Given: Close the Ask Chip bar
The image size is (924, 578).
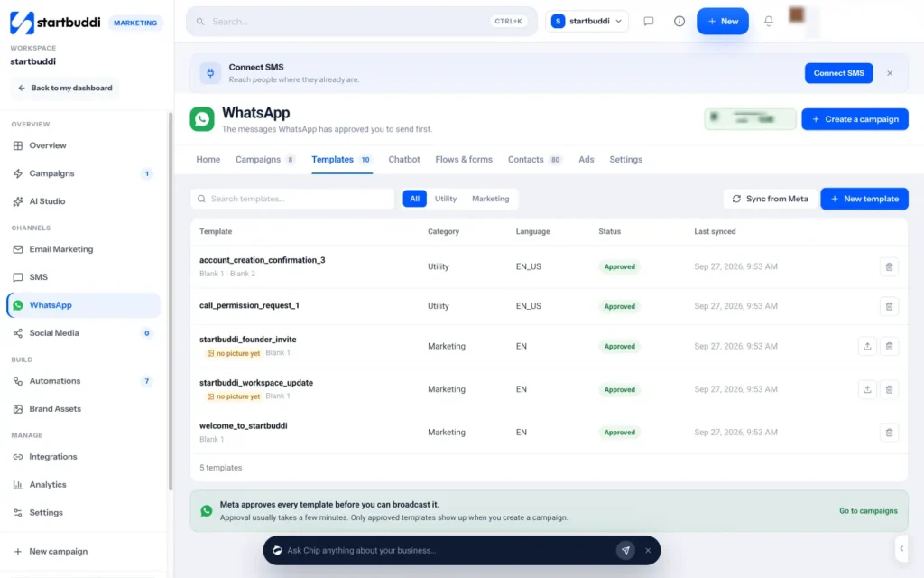Looking at the screenshot, I should tap(648, 550).
